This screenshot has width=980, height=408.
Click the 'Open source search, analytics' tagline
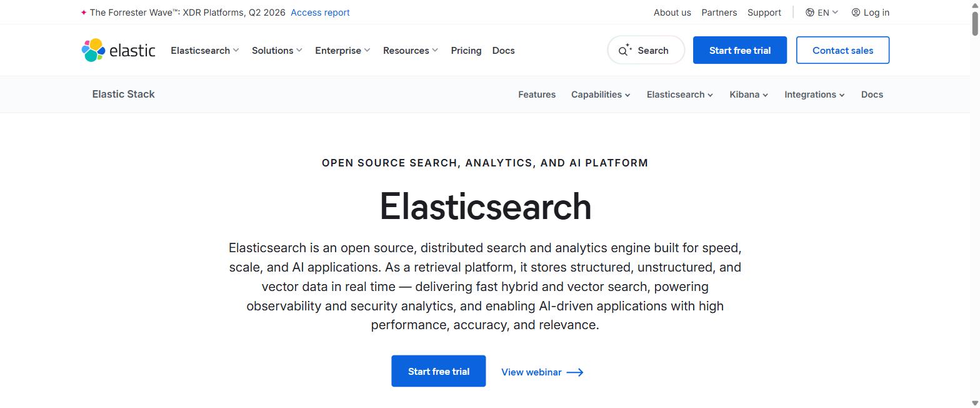click(485, 163)
